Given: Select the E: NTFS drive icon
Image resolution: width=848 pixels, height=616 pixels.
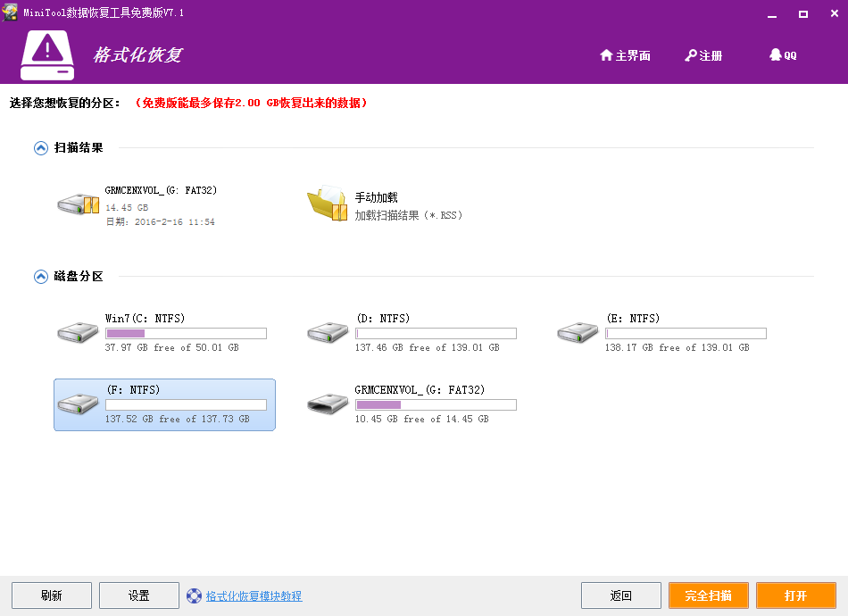Looking at the screenshot, I should coord(578,332).
